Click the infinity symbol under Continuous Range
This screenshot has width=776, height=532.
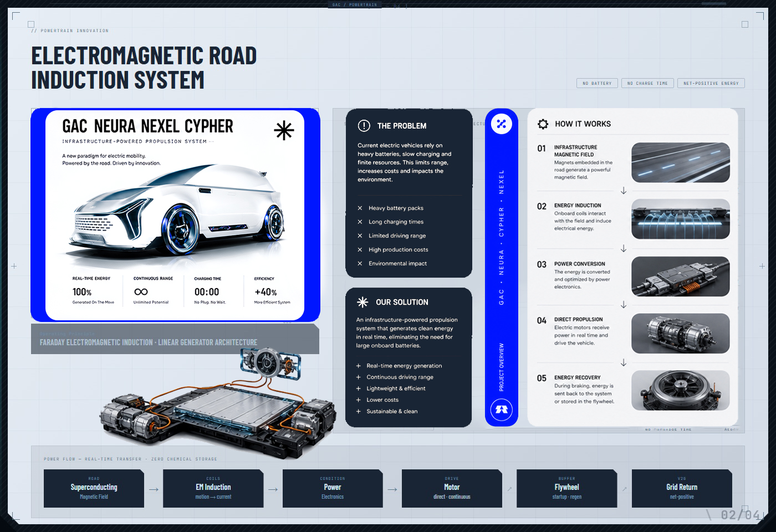pyautogui.click(x=141, y=292)
